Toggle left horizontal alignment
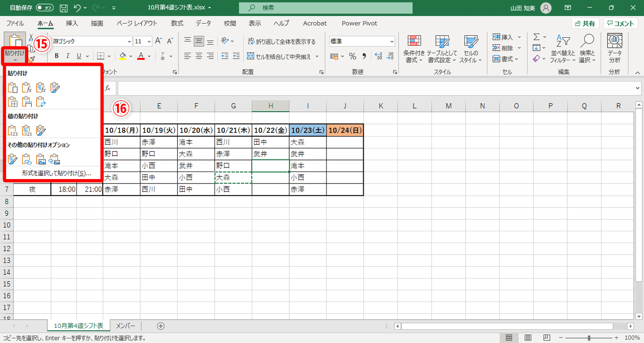 (x=187, y=56)
